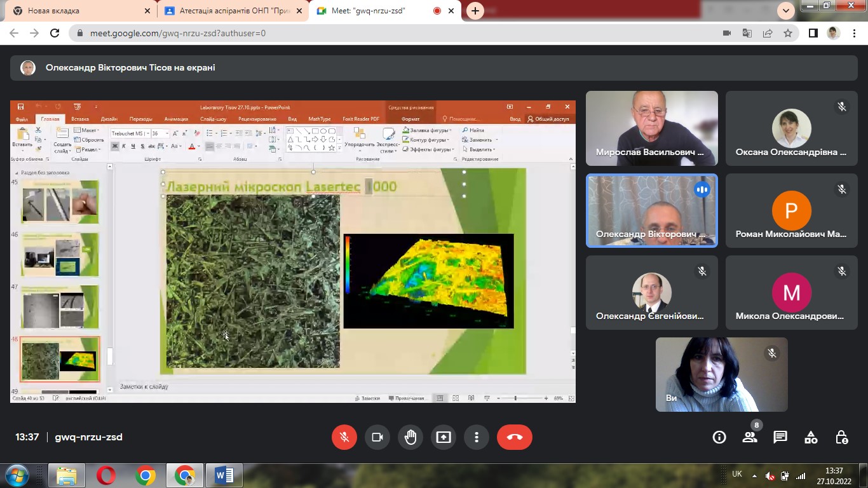Show hidden system tray icons arrow
868x488 pixels.
click(x=754, y=475)
